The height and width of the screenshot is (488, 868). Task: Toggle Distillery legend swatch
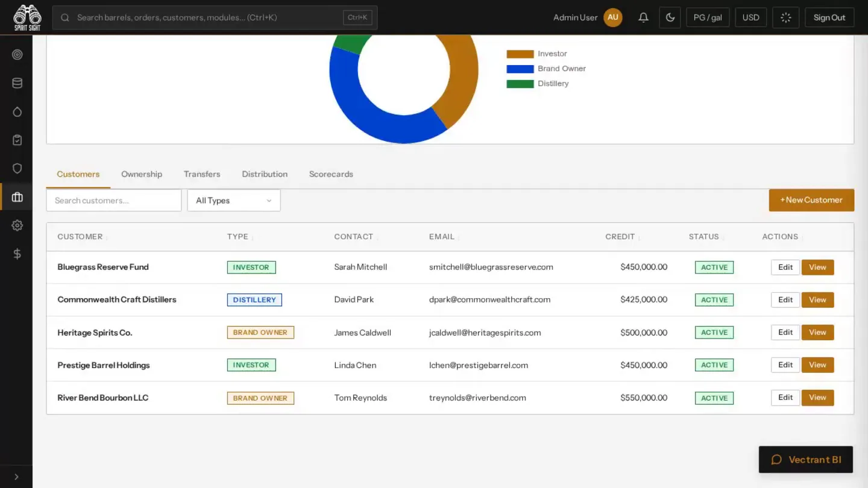point(520,84)
